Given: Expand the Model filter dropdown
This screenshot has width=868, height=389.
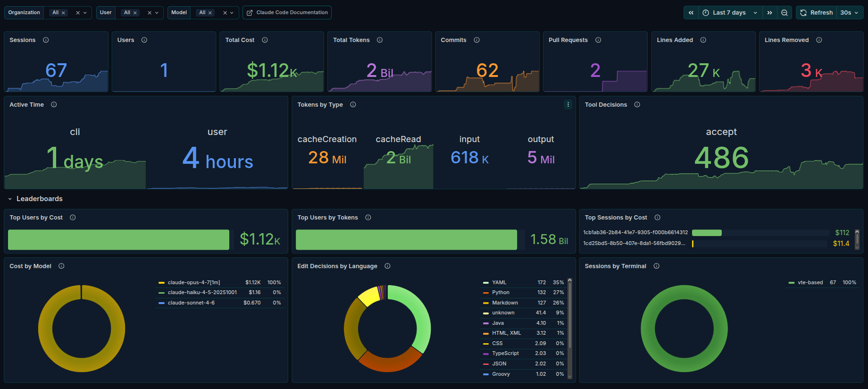Looking at the screenshot, I should coord(232,13).
